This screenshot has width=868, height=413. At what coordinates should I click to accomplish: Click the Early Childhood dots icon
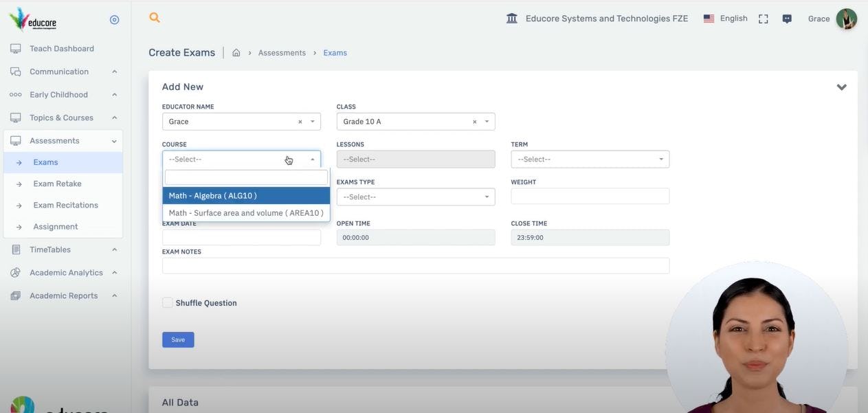pos(15,95)
